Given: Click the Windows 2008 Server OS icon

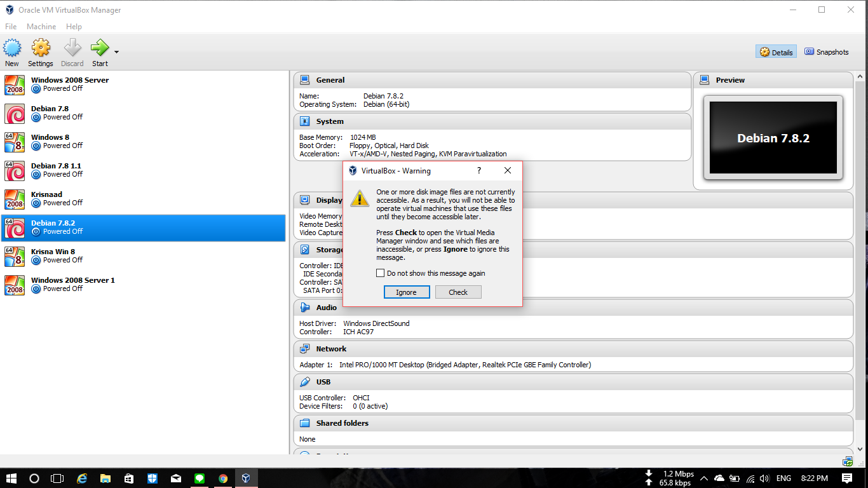Looking at the screenshot, I should coord(15,85).
